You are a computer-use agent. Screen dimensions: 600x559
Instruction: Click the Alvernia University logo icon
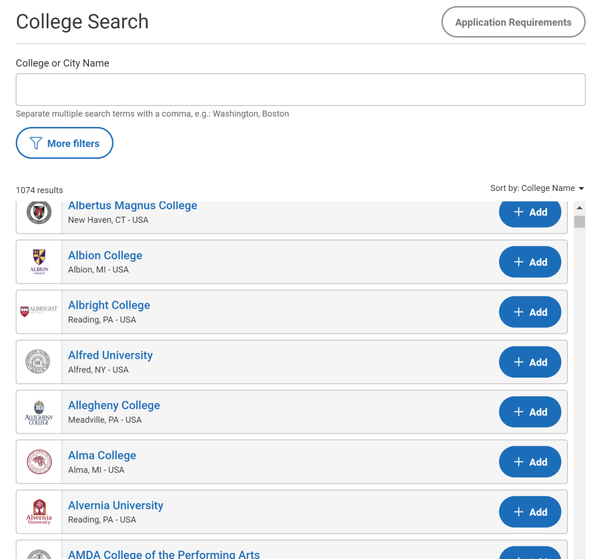(x=39, y=512)
